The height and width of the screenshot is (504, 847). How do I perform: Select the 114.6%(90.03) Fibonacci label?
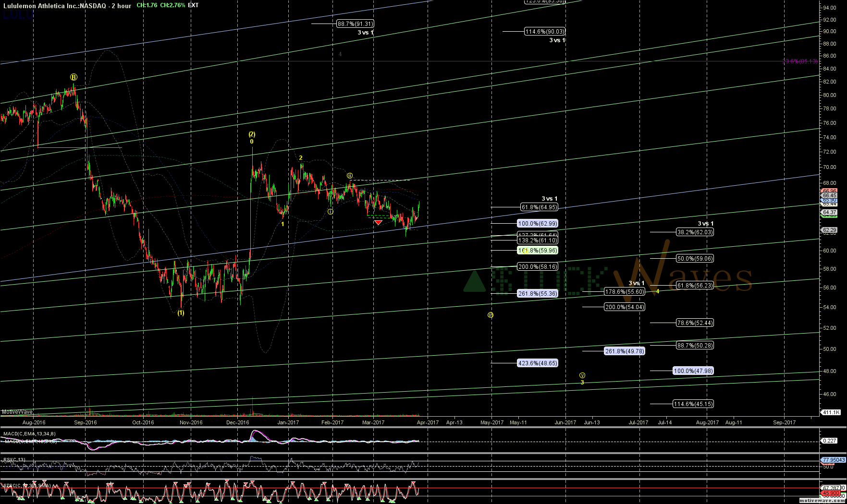pos(545,32)
